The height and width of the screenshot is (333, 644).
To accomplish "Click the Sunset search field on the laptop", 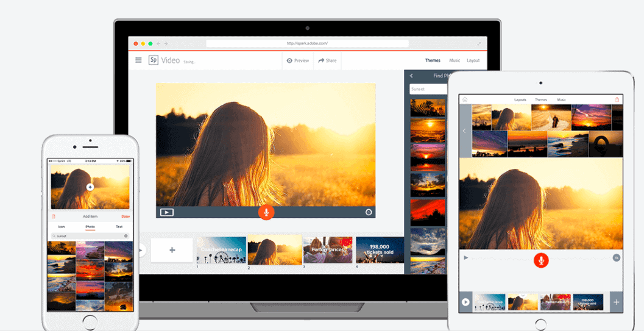I will 428,89.
